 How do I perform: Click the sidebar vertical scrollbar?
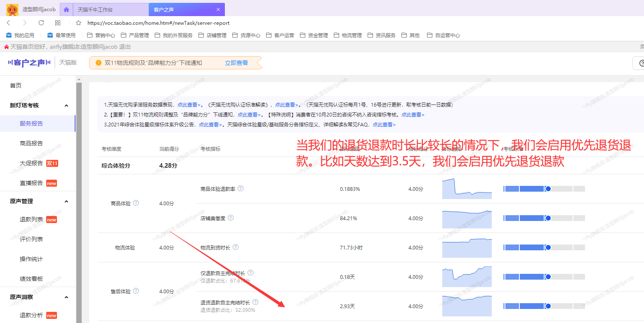pos(79,203)
